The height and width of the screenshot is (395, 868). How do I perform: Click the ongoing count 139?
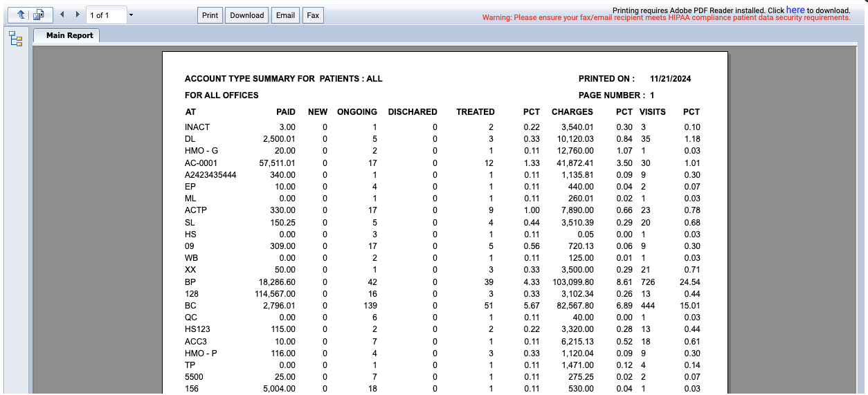[x=370, y=306]
